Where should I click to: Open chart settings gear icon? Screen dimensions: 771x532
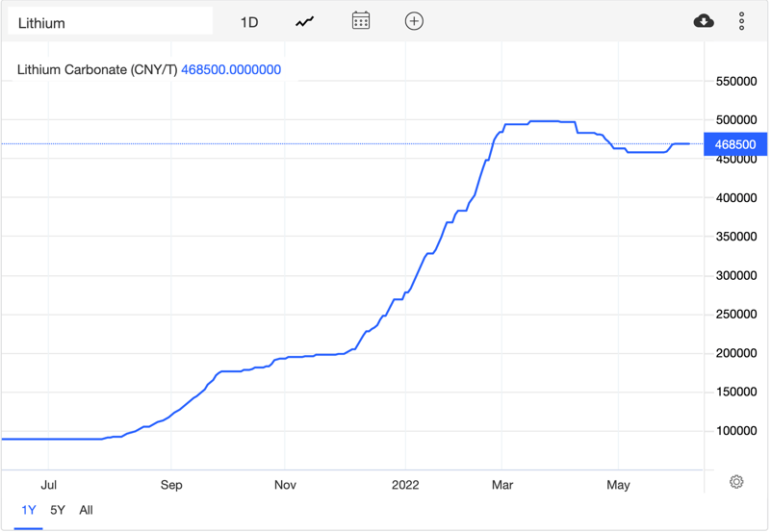736,482
